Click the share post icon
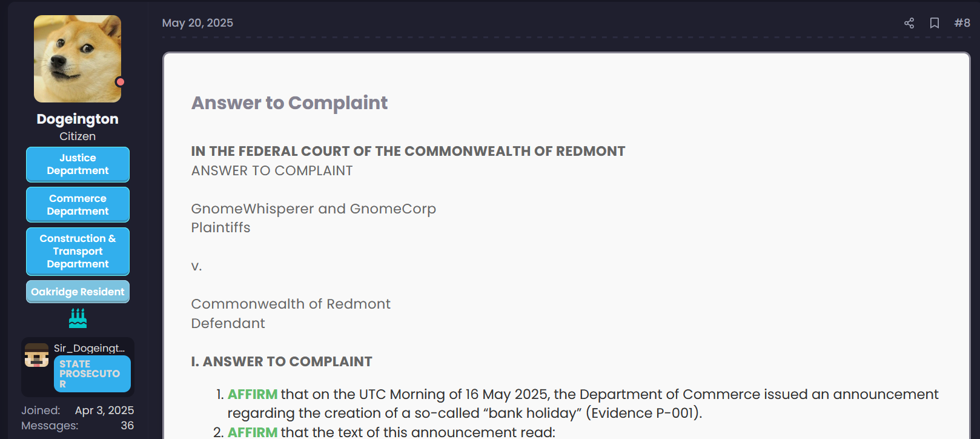Screen dimensions: 980x439 pos(909,23)
